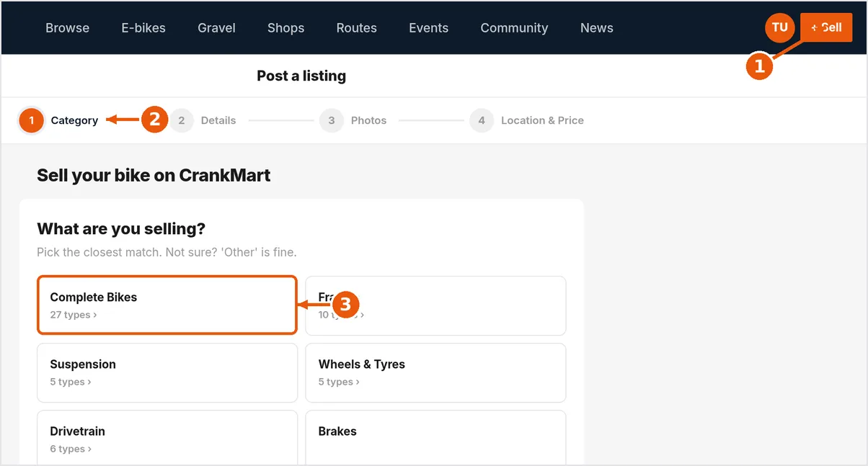This screenshot has height=466, width=868.
Task: Open the Events page
Action: pos(428,28)
